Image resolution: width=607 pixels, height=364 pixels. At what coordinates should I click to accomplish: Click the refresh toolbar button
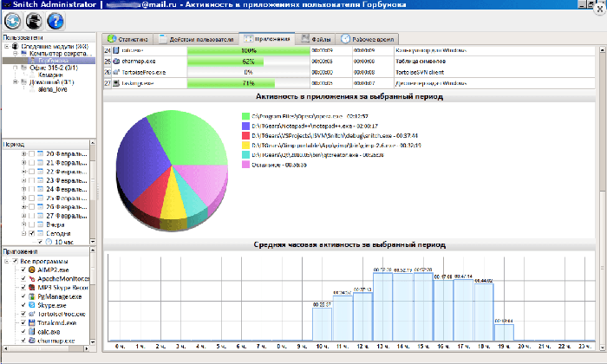tap(13, 21)
